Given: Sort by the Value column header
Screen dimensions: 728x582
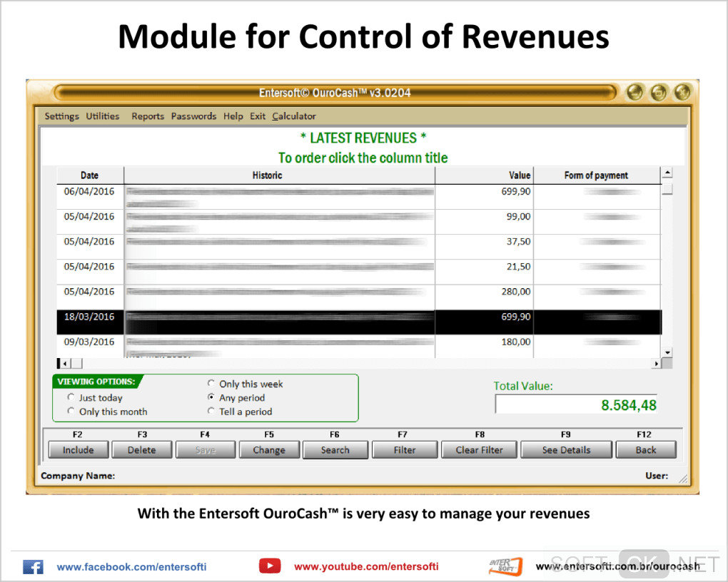Looking at the screenshot, I should coord(484,175).
